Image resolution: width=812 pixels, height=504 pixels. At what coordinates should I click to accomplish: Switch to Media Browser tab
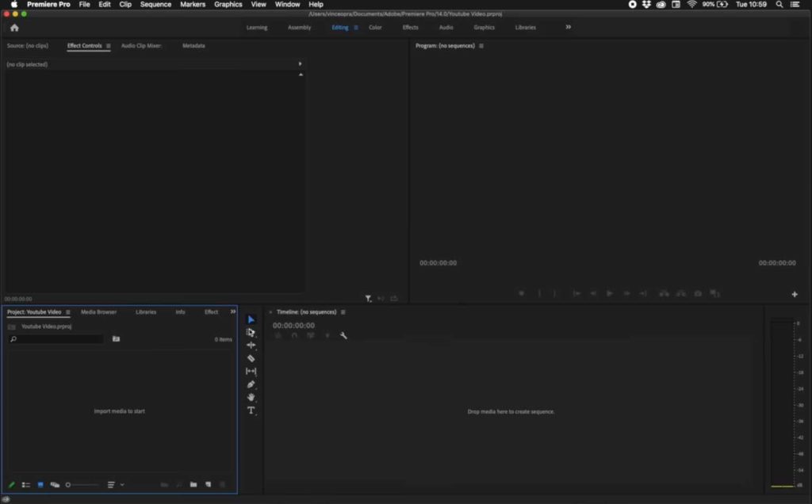[x=98, y=312]
